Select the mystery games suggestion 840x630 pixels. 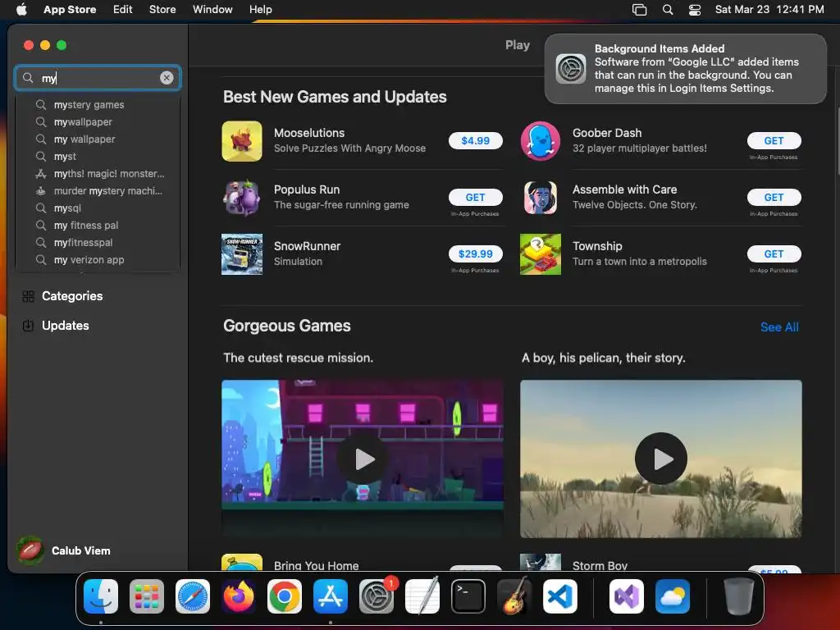click(x=98, y=104)
